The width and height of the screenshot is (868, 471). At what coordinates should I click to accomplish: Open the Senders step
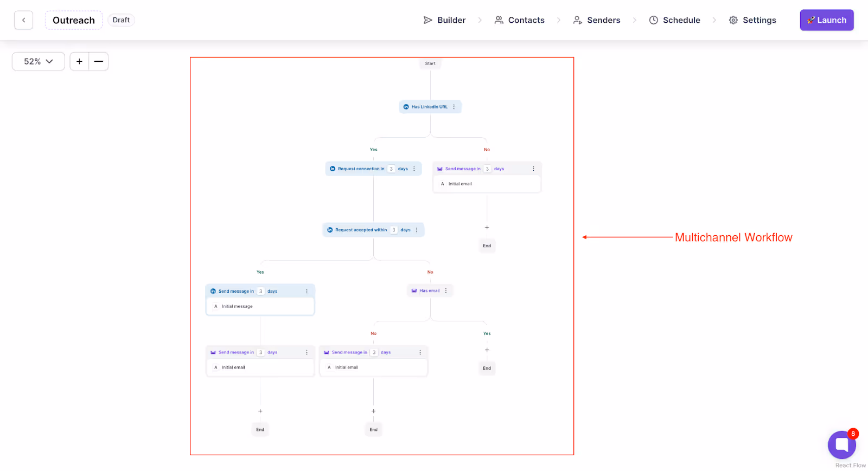pyautogui.click(x=596, y=20)
